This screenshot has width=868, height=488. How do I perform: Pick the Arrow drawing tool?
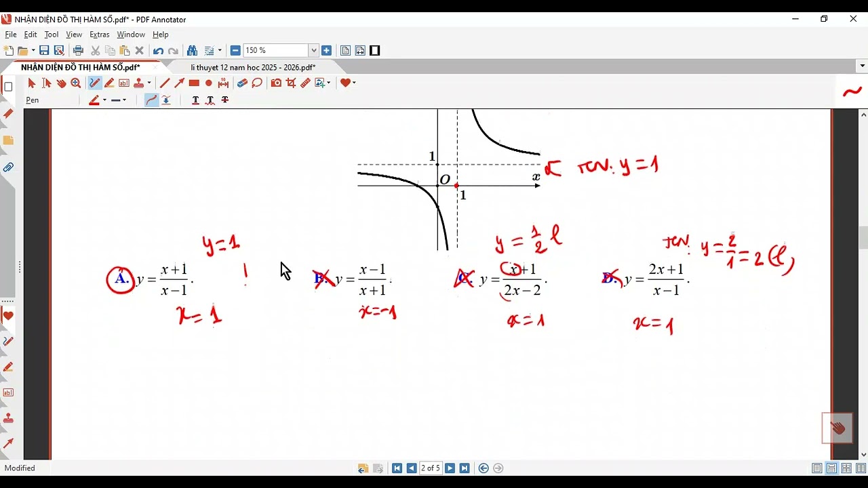tap(179, 83)
